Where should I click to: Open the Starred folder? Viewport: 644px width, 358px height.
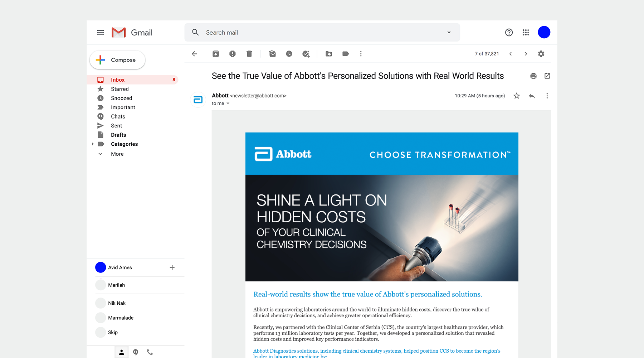click(119, 89)
